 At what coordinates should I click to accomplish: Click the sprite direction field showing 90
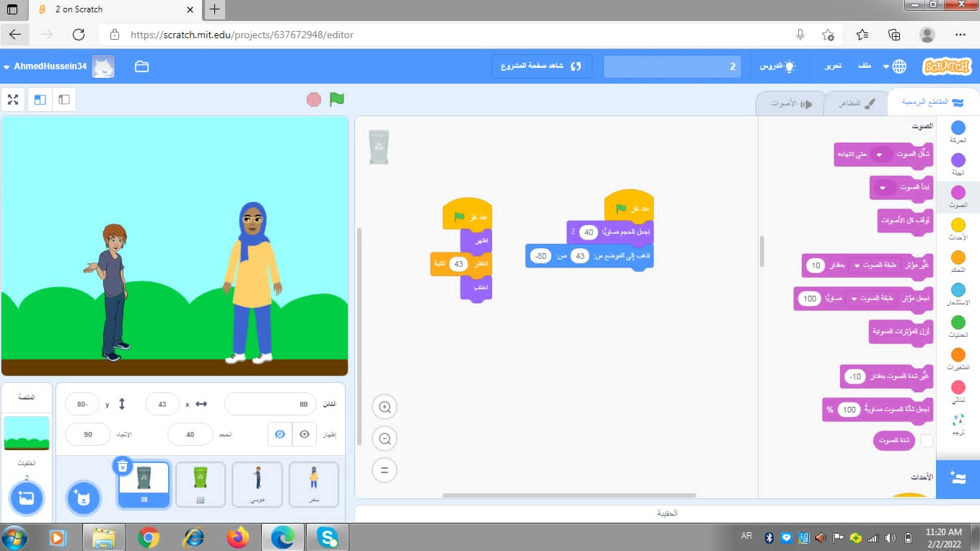88,434
